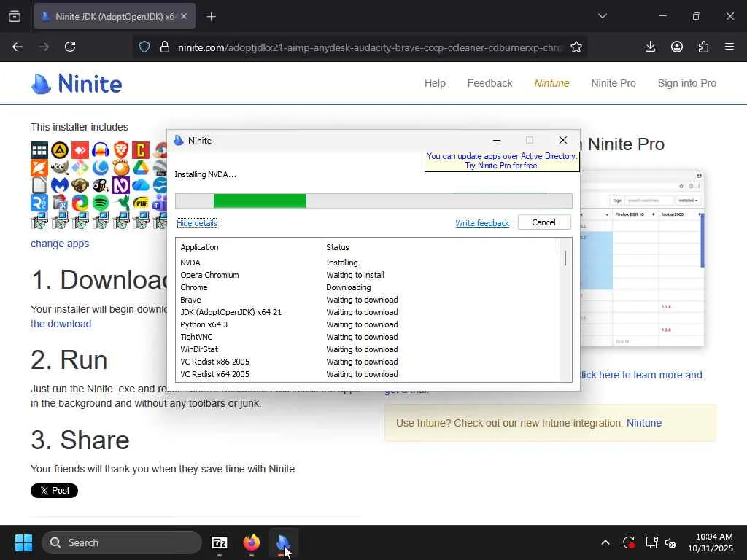
Task: Click the Google Drive triangle icon
Action: 141,168
